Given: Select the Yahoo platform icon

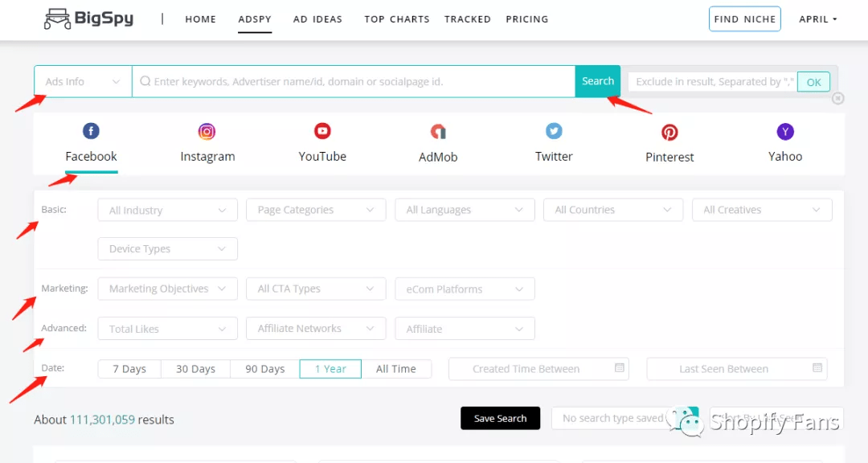Looking at the screenshot, I should 785,131.
